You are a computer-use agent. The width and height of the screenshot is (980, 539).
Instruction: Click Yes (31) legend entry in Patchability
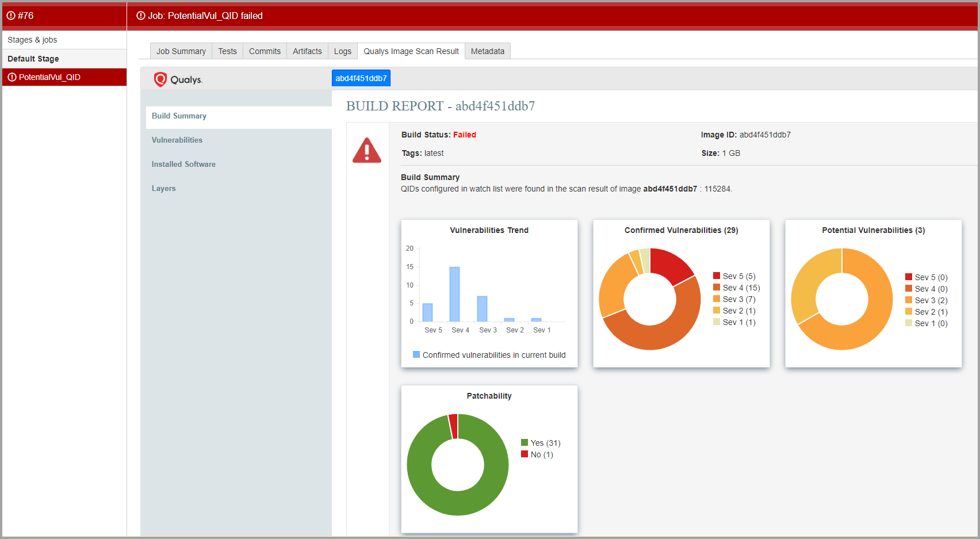[541, 443]
